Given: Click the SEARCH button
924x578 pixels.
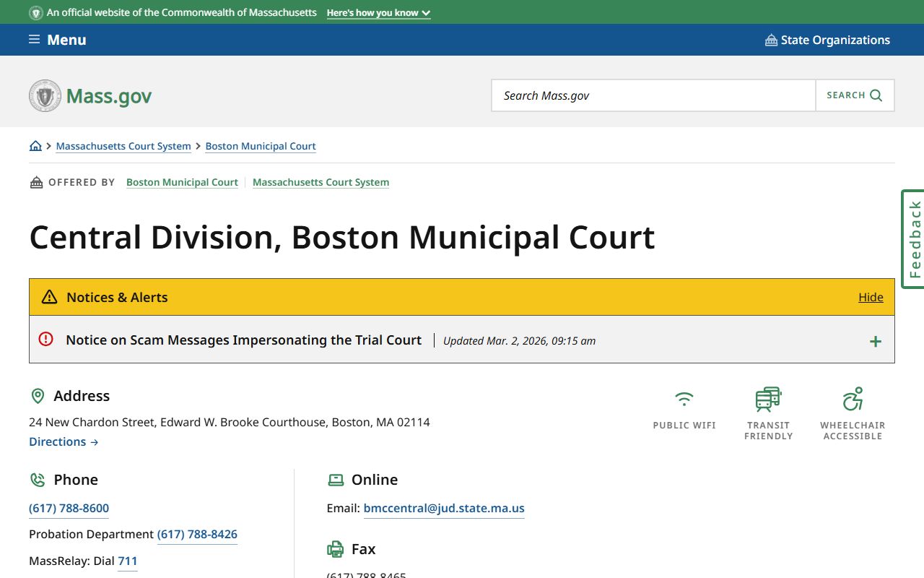Looking at the screenshot, I should (855, 95).
